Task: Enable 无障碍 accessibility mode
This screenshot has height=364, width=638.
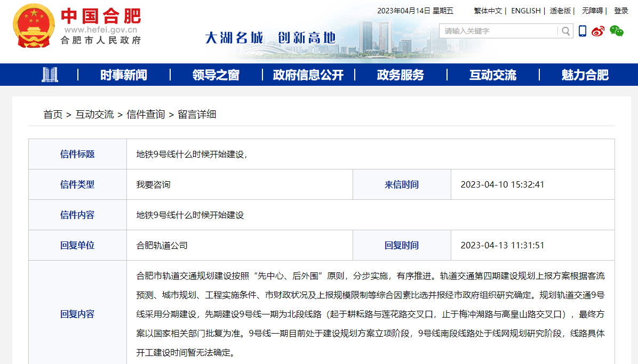Action: tap(592, 11)
